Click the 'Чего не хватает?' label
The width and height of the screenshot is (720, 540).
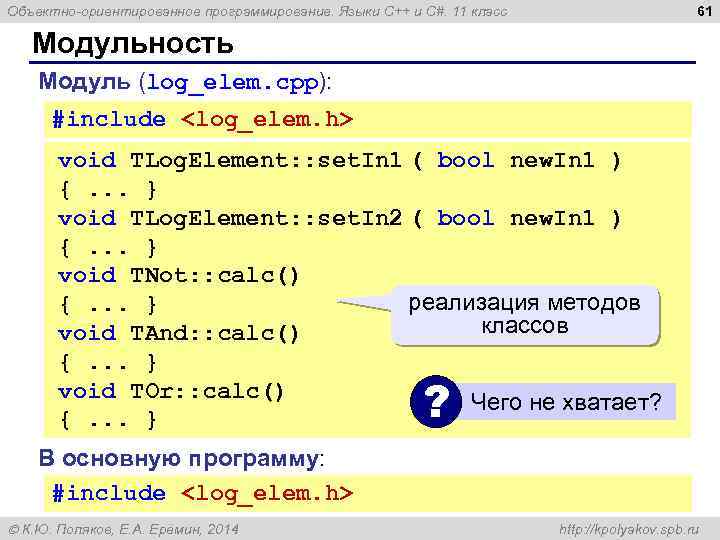point(566,402)
